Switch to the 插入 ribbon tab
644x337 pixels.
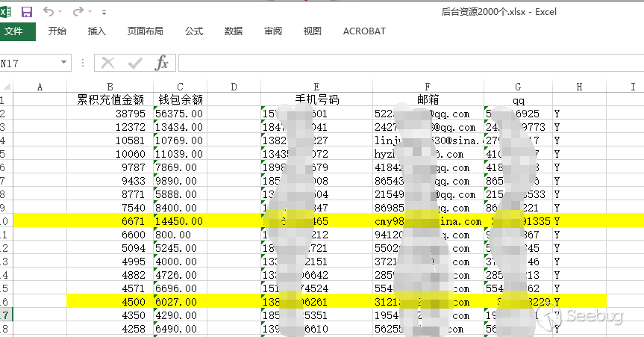pos(97,31)
